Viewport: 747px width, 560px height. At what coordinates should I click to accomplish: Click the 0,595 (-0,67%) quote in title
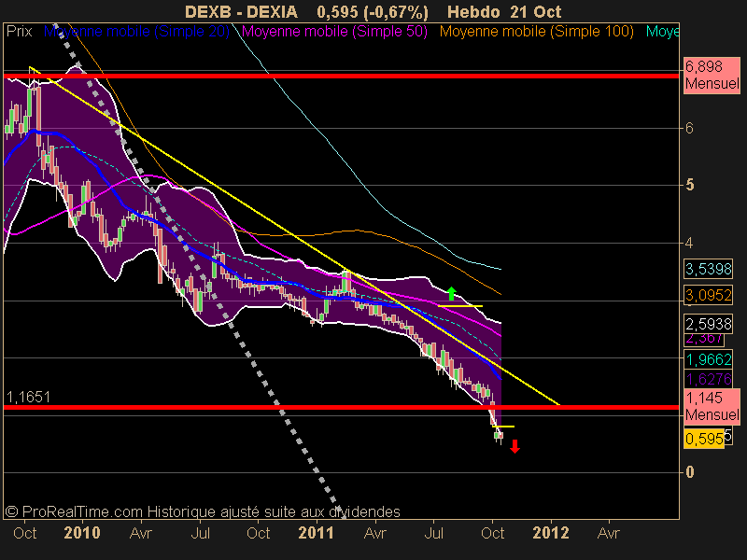372,11
